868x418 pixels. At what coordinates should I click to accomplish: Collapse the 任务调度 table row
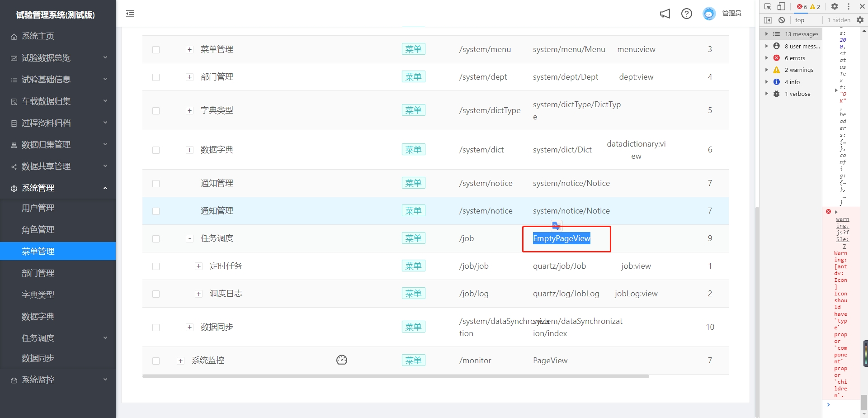point(190,239)
